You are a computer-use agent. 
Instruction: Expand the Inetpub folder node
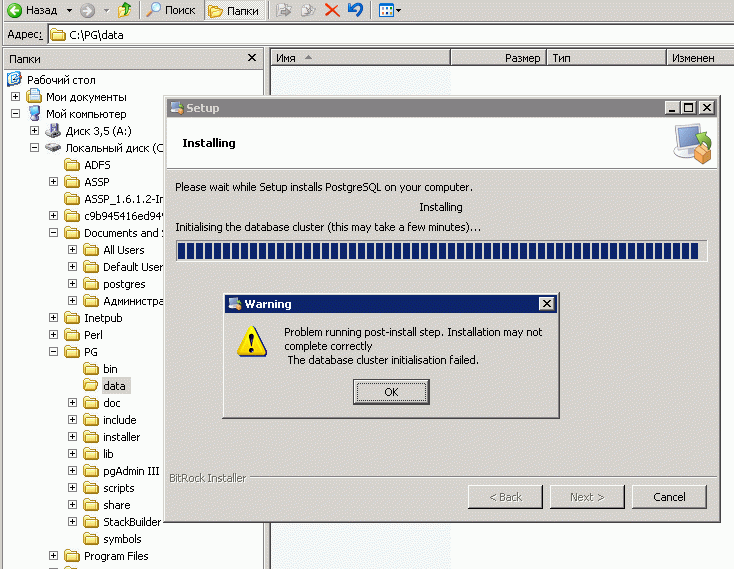coord(53,318)
